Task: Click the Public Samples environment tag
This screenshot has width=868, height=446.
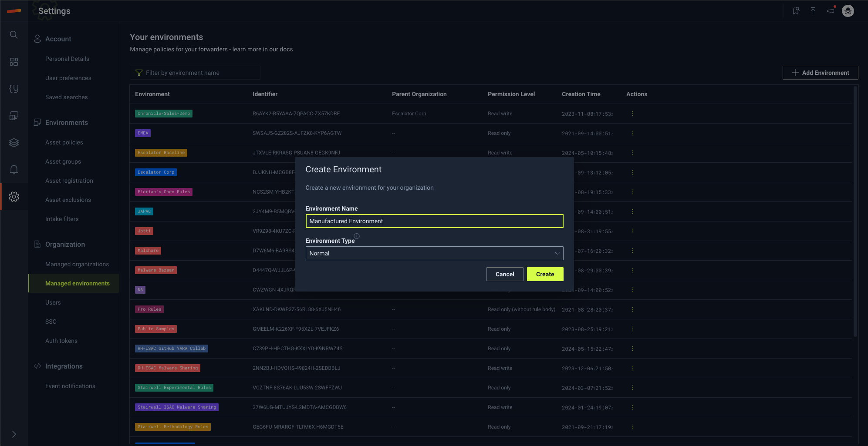Action: click(x=156, y=329)
